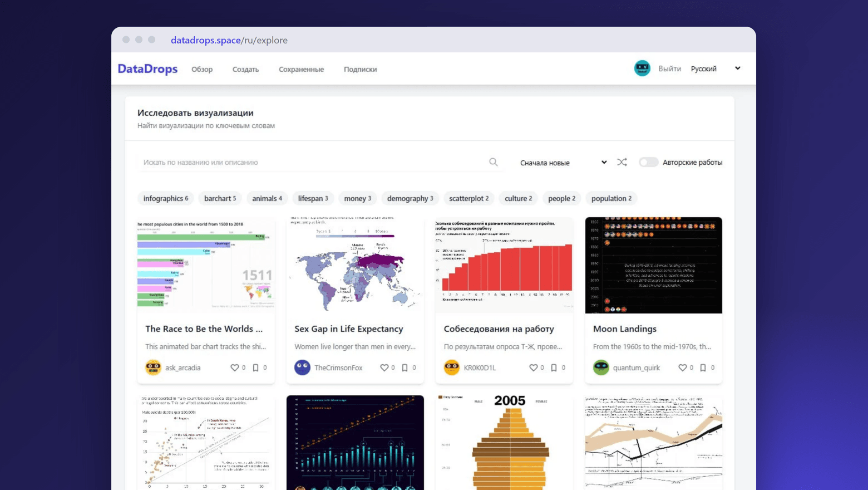Open ask_arcadia author avatar
Image resolution: width=868 pixels, height=490 pixels.
tap(153, 367)
